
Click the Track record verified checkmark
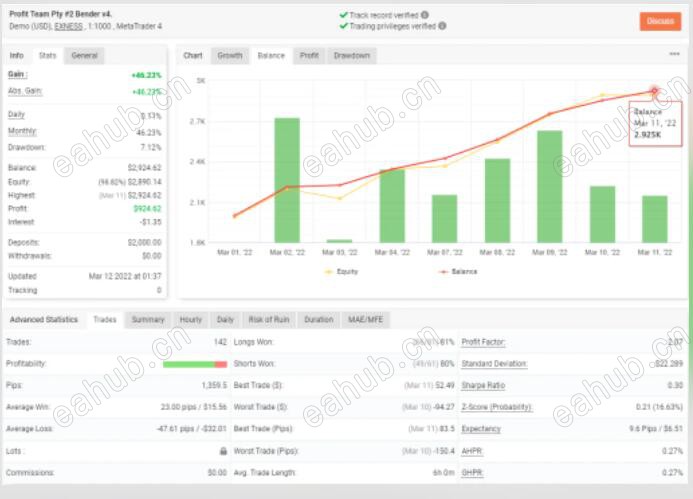click(343, 15)
